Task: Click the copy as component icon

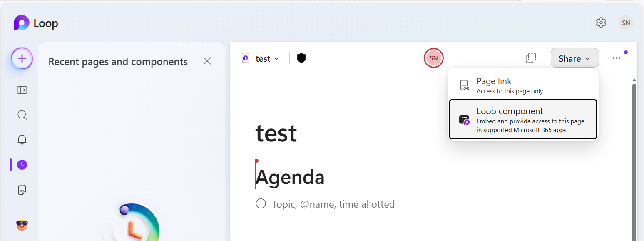Action: tap(531, 58)
